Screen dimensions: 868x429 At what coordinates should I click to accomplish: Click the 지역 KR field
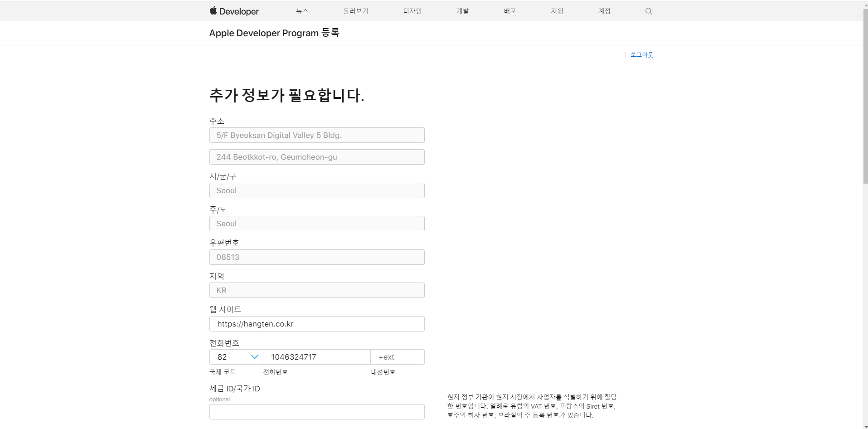pos(317,290)
